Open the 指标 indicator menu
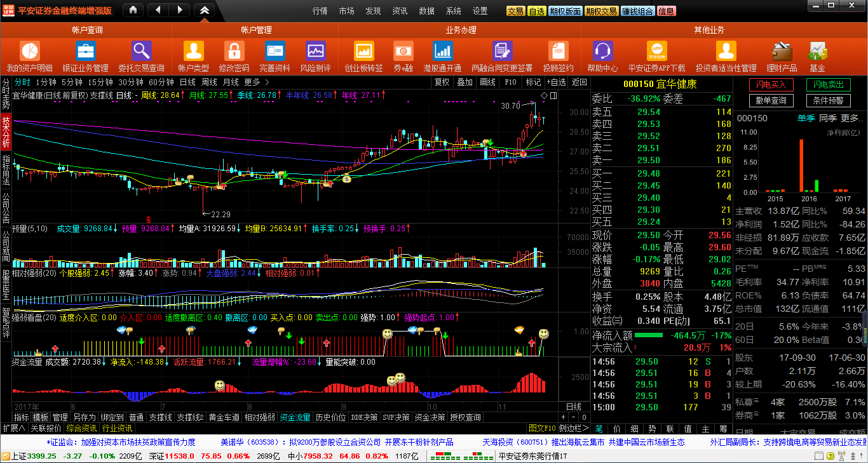This screenshot has height=463, width=868. click(22, 417)
